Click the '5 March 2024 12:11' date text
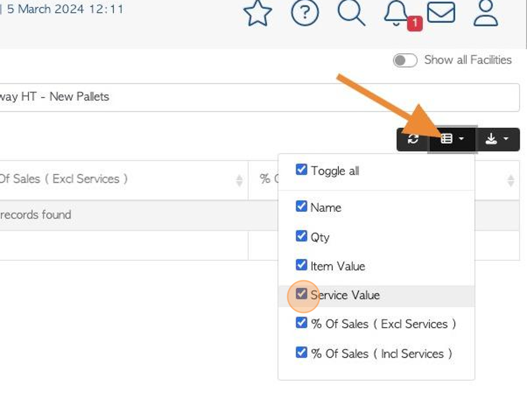This screenshot has width=527, height=420. (x=65, y=9)
